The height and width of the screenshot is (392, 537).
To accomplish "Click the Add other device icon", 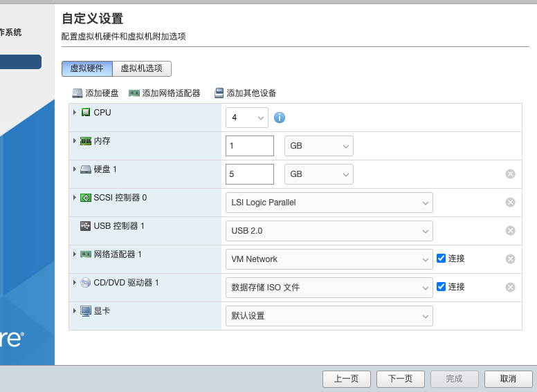I will click(x=219, y=93).
